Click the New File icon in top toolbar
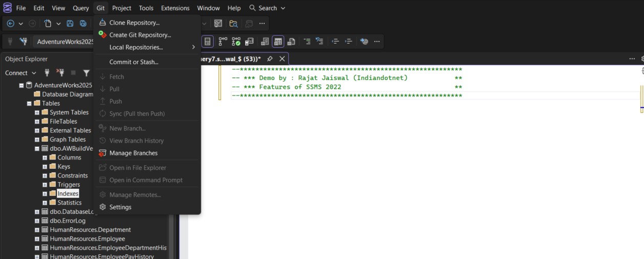 [47, 24]
